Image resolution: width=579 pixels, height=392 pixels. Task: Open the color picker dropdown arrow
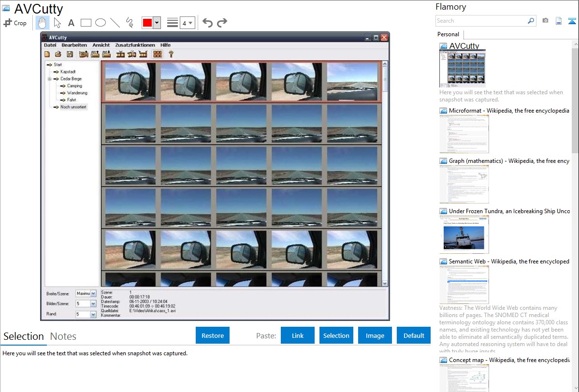[x=157, y=23]
